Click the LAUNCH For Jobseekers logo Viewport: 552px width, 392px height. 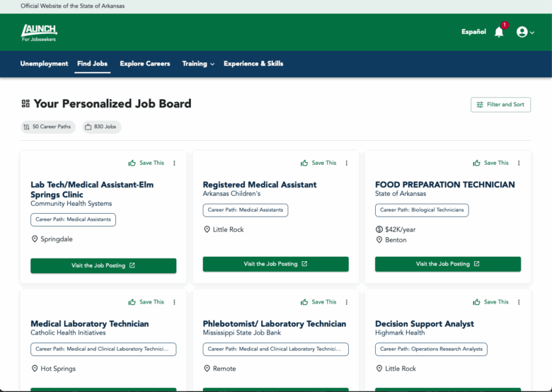[39, 32]
